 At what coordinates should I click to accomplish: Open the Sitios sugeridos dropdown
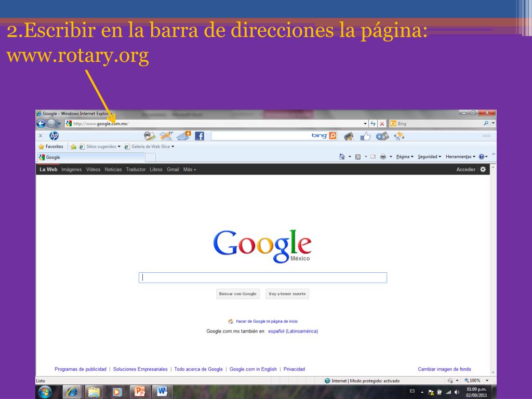[x=100, y=147]
